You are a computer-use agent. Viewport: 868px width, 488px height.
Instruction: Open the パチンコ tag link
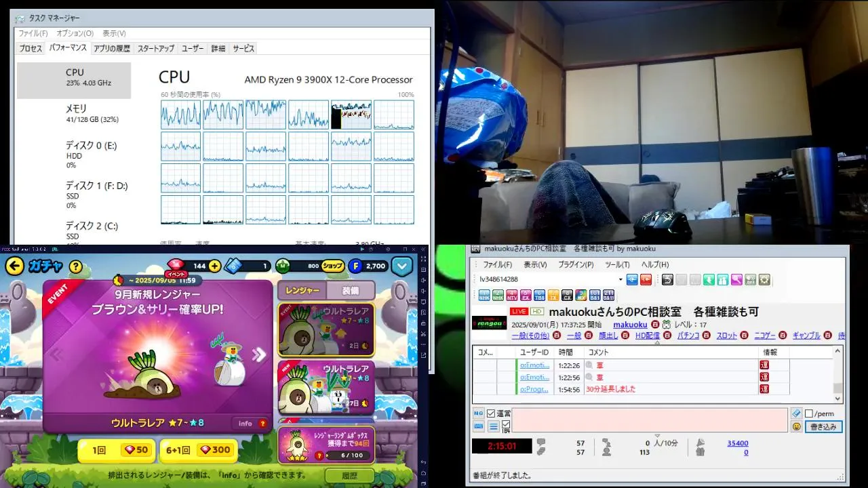[688, 335]
